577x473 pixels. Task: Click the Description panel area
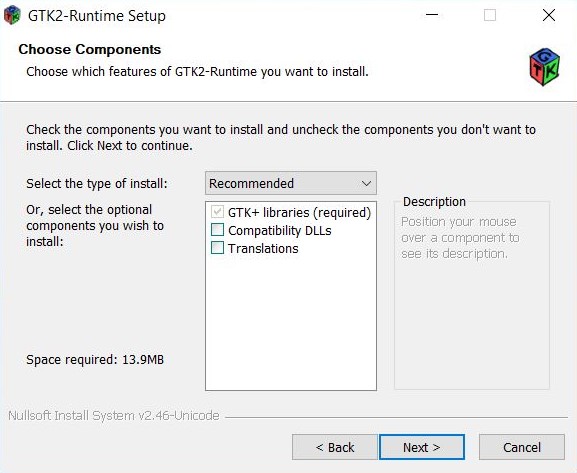[x=472, y=294]
